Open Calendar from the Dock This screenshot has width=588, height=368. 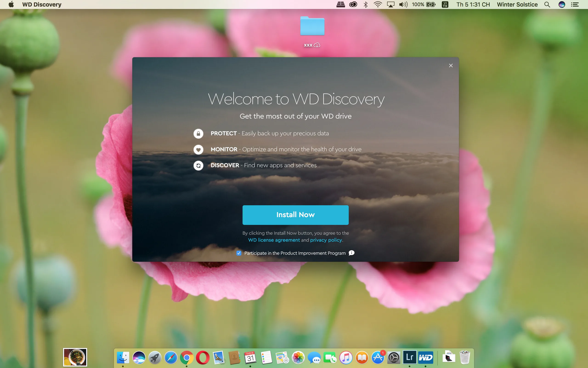pyautogui.click(x=251, y=357)
